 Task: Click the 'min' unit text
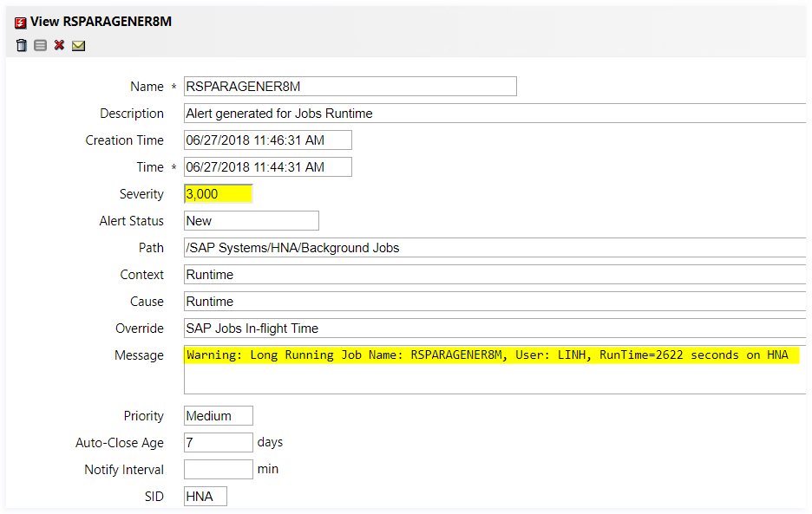268,470
